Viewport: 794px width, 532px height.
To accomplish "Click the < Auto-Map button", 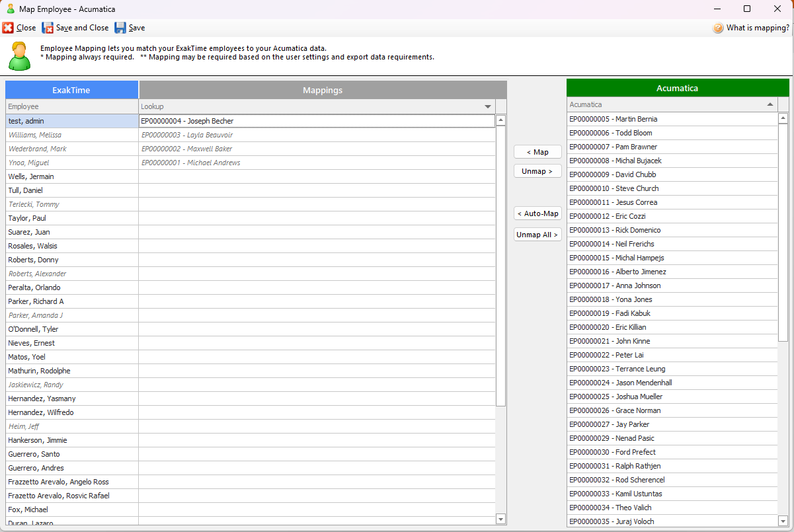I will point(537,213).
